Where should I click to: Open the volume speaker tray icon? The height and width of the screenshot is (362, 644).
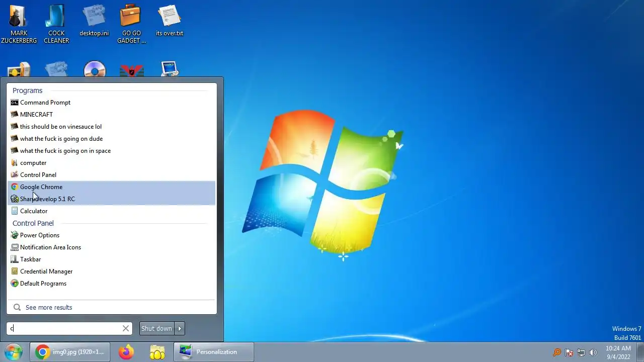pyautogui.click(x=593, y=352)
